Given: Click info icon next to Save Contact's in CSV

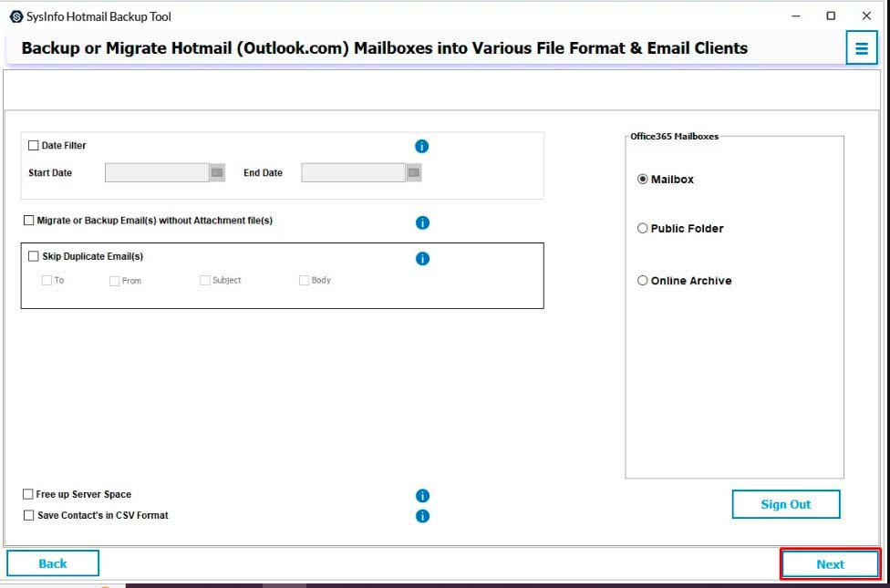Looking at the screenshot, I should (x=422, y=516).
